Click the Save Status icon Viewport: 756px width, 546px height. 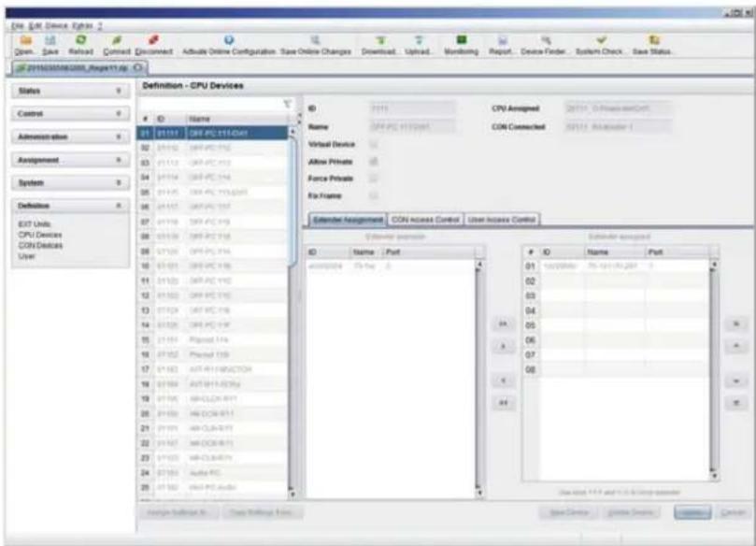pos(654,40)
